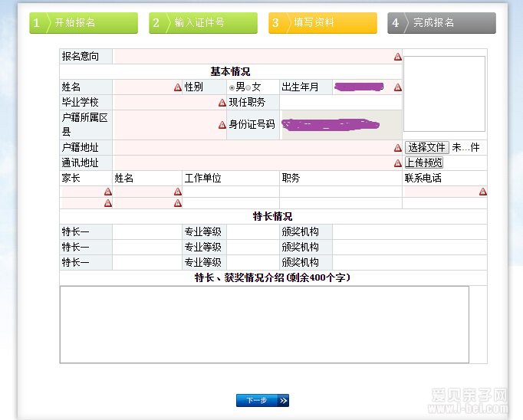Click the 未...件 file status text
This screenshot has height=420, width=523.
coord(466,147)
